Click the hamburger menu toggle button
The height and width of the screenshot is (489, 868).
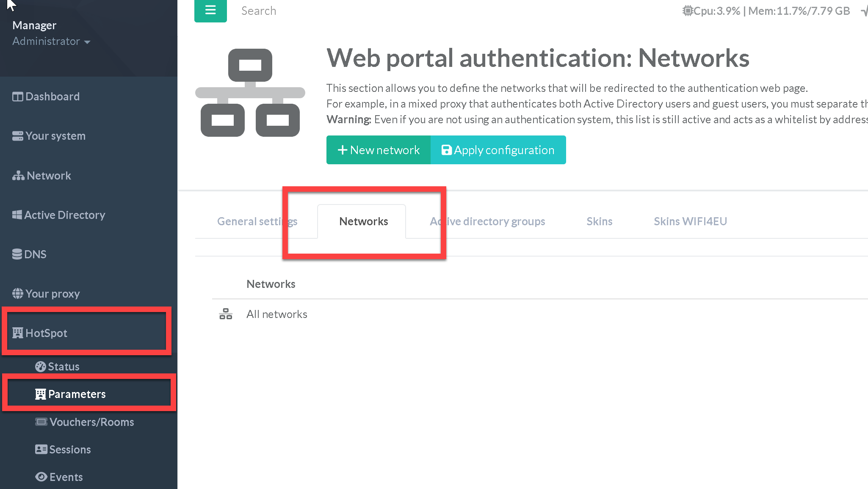(x=210, y=10)
